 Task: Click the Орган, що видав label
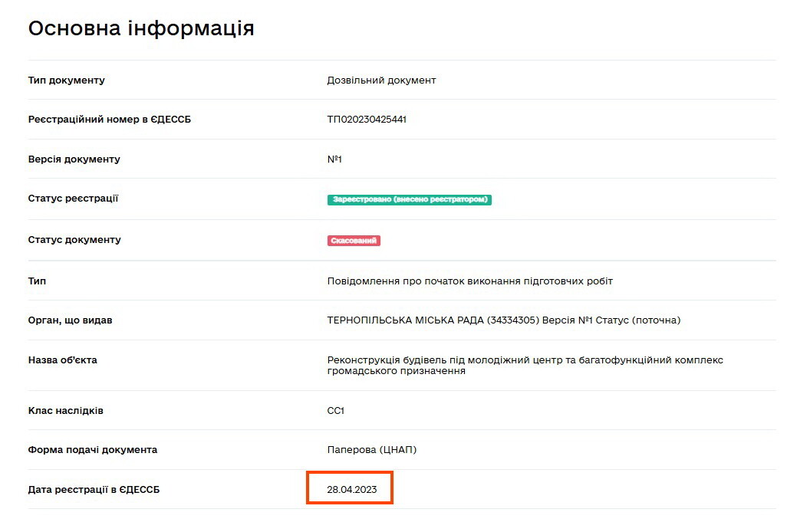click(x=70, y=320)
